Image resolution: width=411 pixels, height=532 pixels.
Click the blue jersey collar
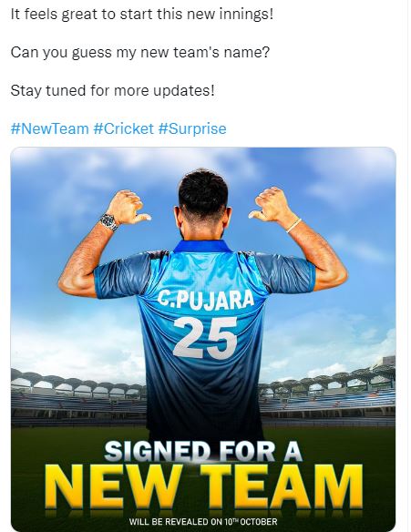tap(202, 246)
